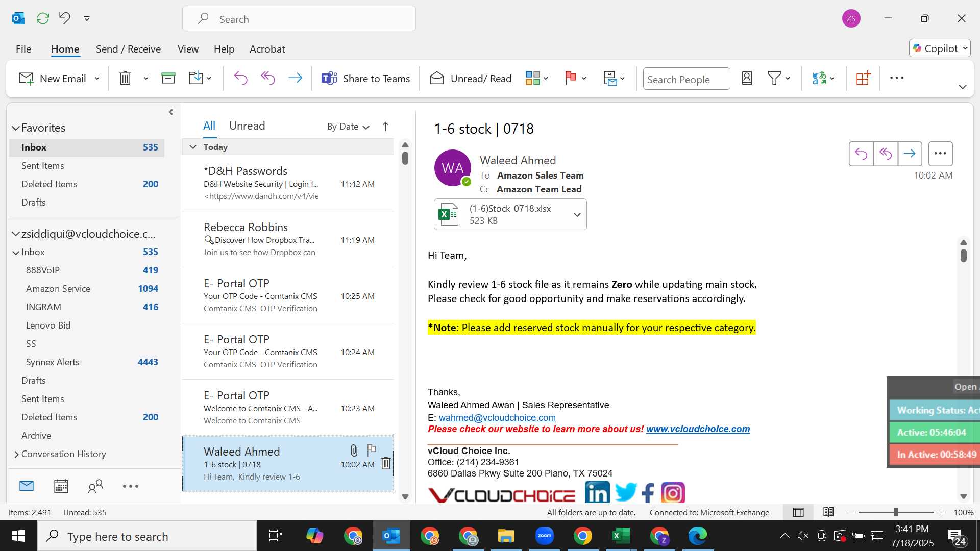Open the Send / Receive tab
The width and height of the screenshot is (980, 551).
[128, 49]
